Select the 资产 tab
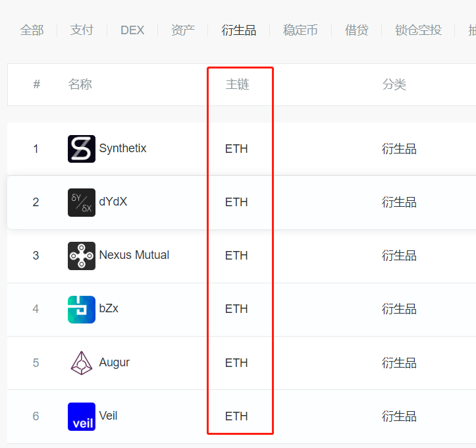The image size is (476, 448). (183, 30)
